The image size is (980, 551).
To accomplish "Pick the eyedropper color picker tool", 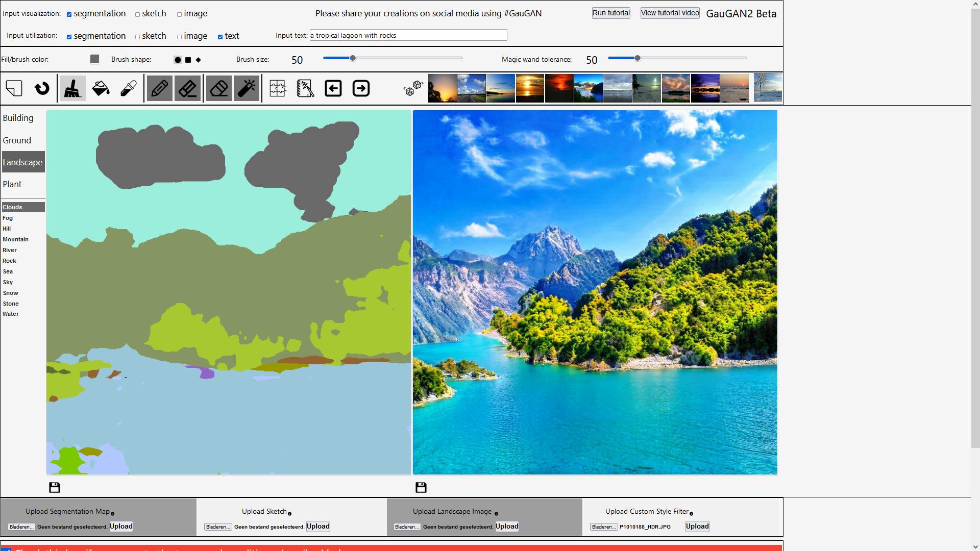I will coord(128,88).
